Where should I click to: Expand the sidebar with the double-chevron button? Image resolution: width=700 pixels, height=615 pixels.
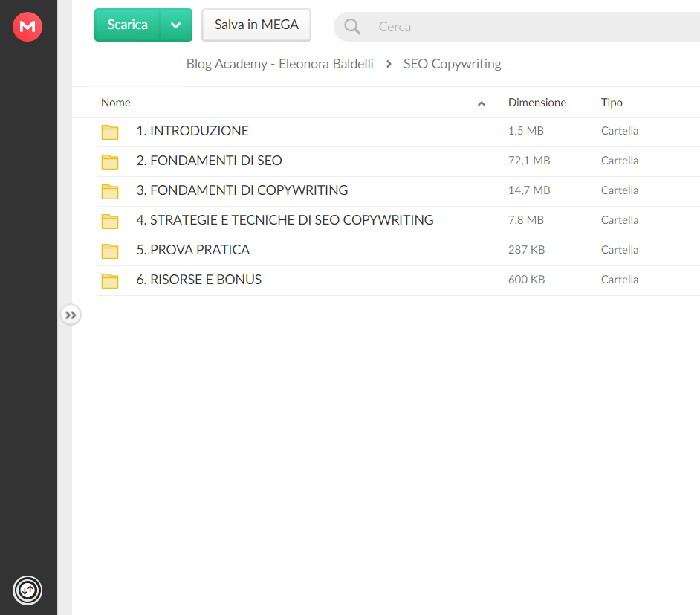71,315
